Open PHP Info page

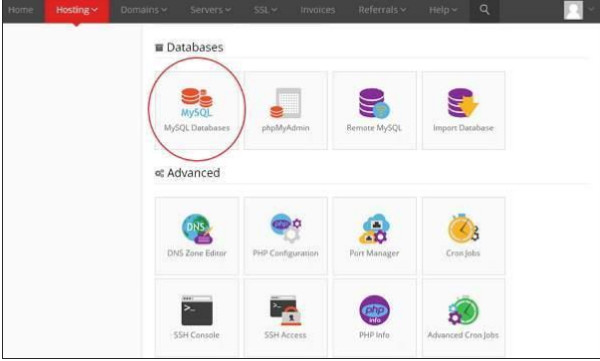pos(374,318)
